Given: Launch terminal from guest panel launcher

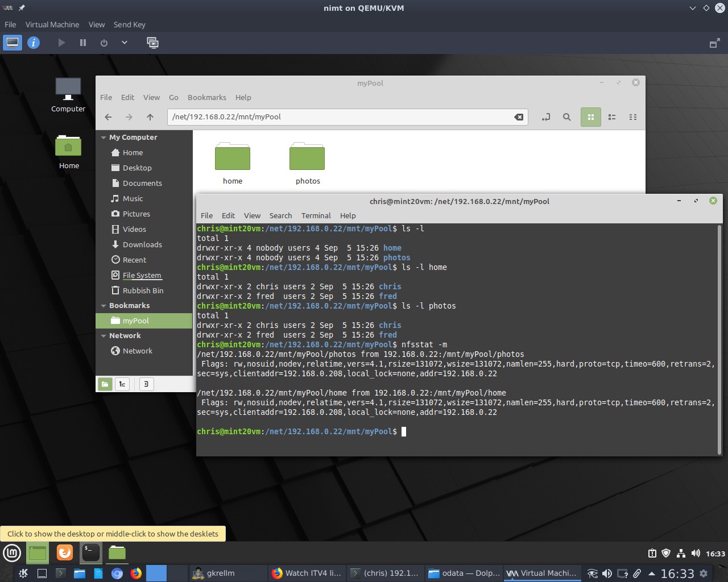Looking at the screenshot, I should [91, 552].
